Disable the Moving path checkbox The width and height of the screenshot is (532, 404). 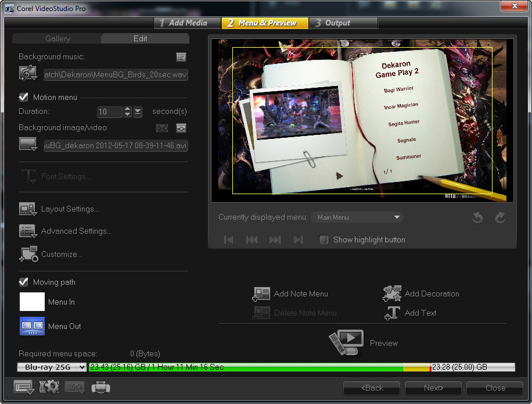(x=24, y=283)
